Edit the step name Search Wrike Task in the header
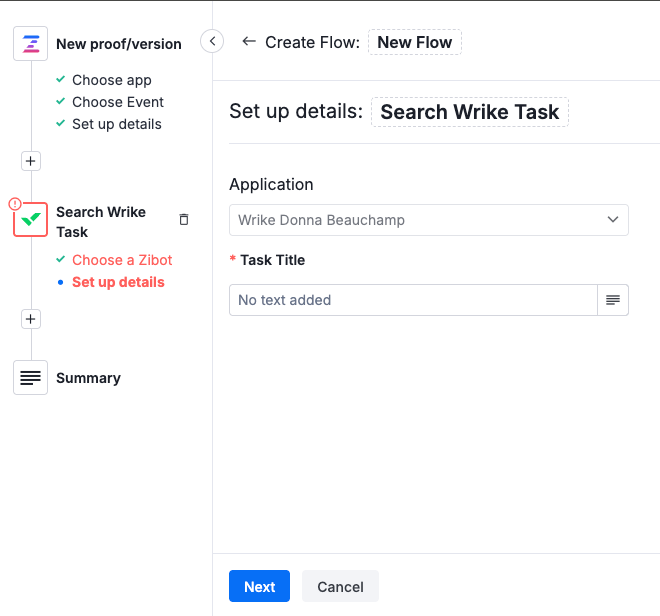The height and width of the screenshot is (616, 660). [470, 112]
